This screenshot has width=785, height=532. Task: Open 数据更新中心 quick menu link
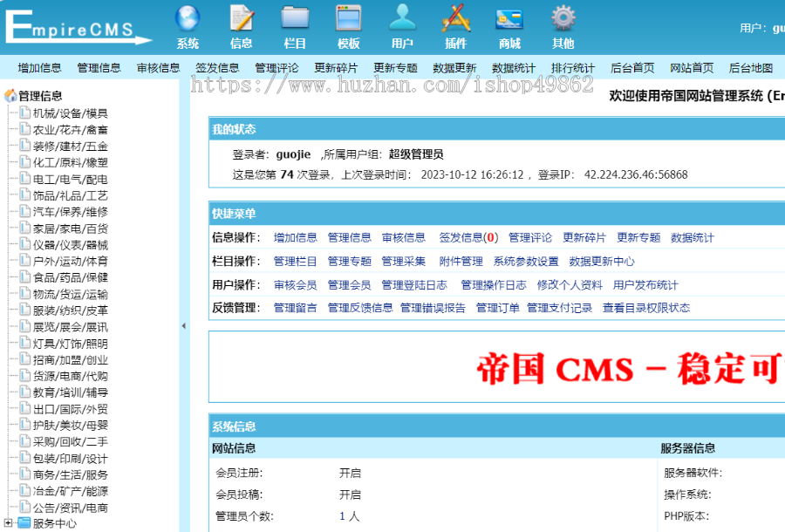602,261
